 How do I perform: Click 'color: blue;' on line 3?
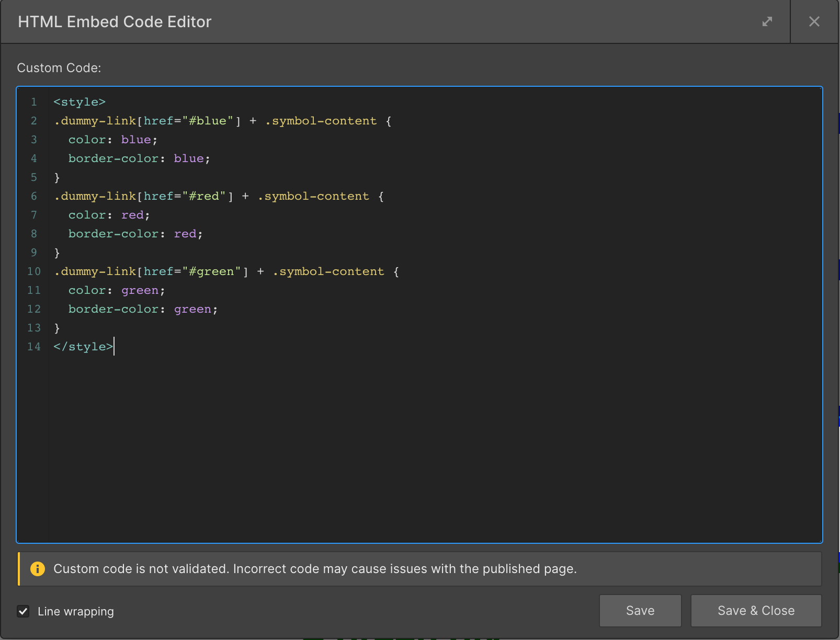(x=113, y=140)
